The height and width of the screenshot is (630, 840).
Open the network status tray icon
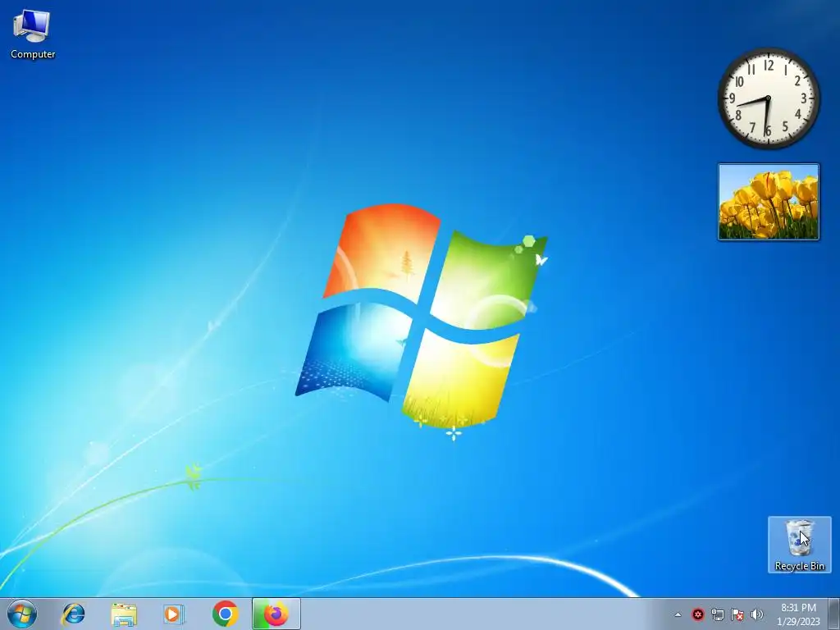(717, 614)
